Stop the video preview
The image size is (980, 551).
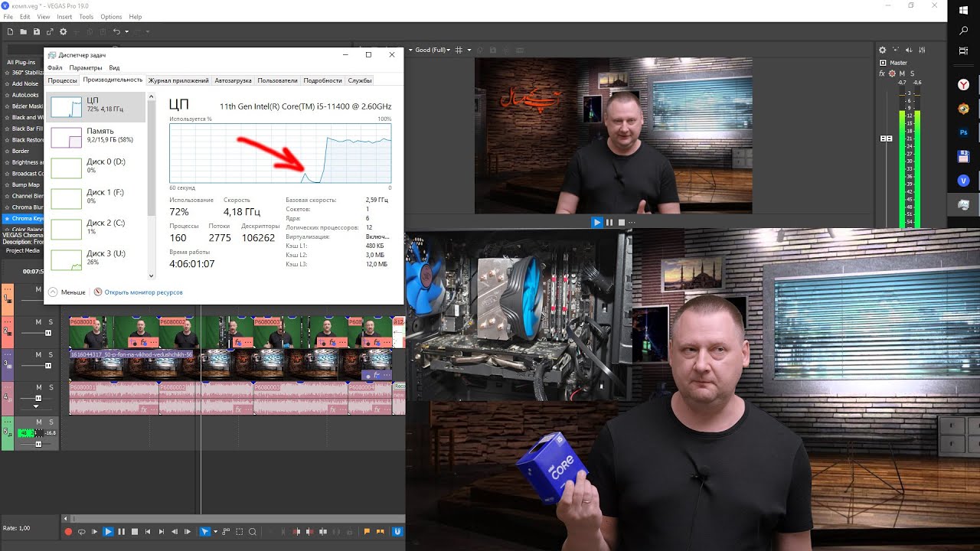tap(622, 222)
